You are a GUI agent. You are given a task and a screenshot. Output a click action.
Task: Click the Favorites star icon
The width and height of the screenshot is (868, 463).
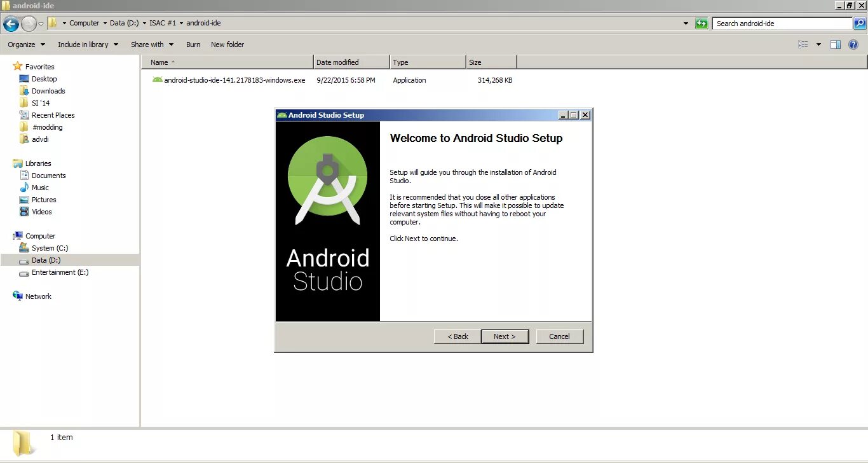pyautogui.click(x=18, y=66)
